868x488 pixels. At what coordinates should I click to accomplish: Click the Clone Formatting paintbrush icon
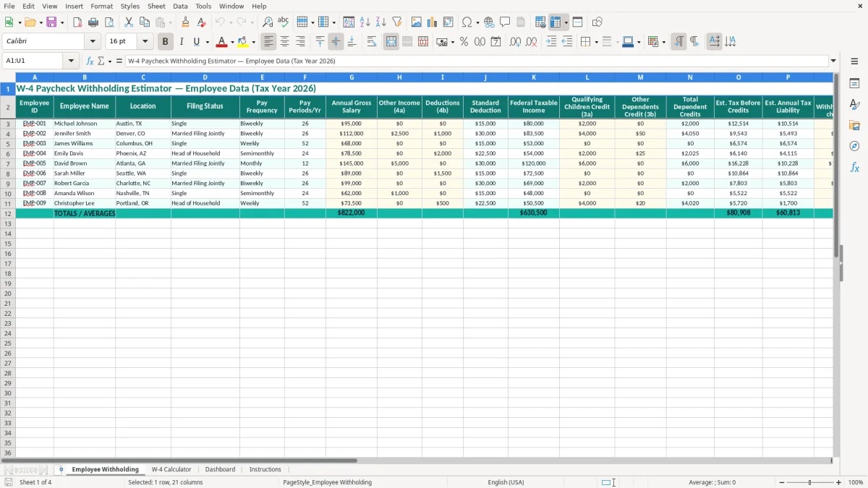[x=186, y=22]
